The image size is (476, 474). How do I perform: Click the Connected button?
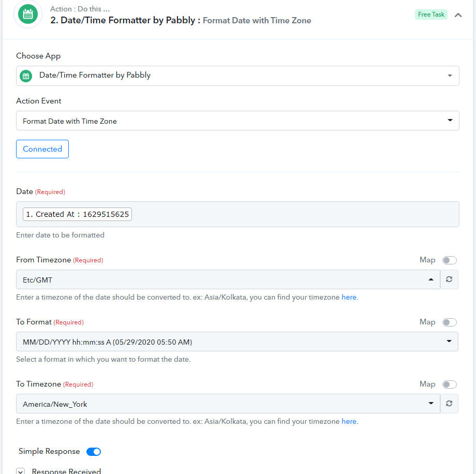tap(42, 149)
